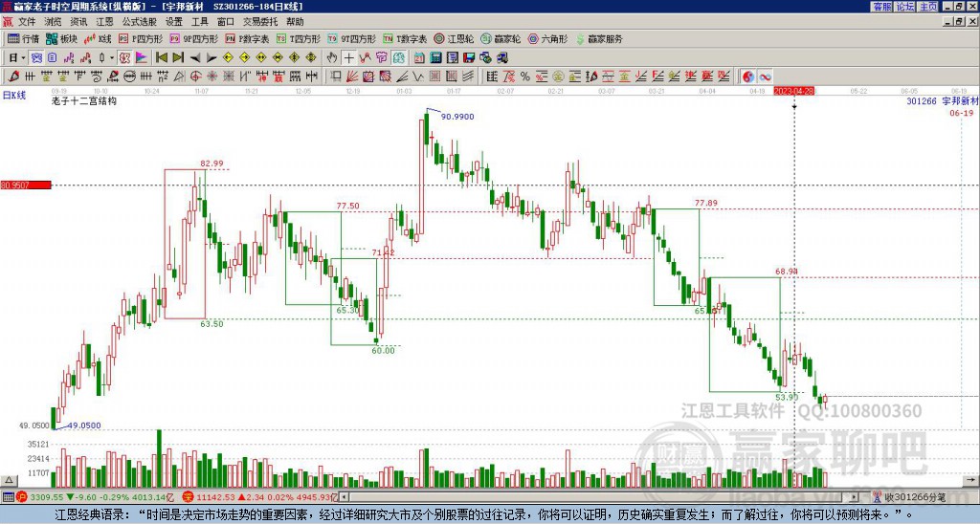Click the horizontal scrollbar left arrow
Image resolution: width=980 pixels, height=524 pixels.
click(345, 497)
